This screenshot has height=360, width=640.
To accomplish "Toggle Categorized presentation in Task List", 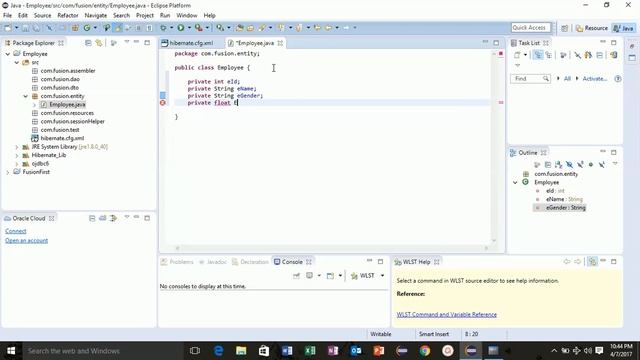I will pos(538,55).
